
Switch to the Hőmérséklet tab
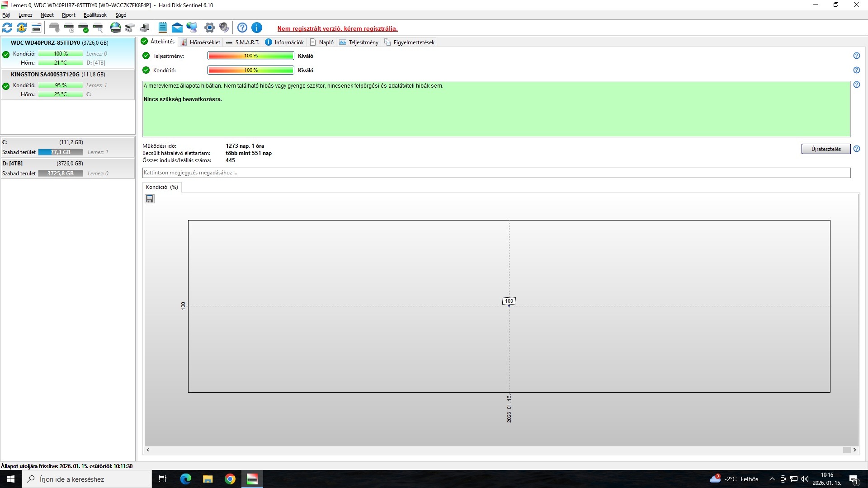[200, 42]
